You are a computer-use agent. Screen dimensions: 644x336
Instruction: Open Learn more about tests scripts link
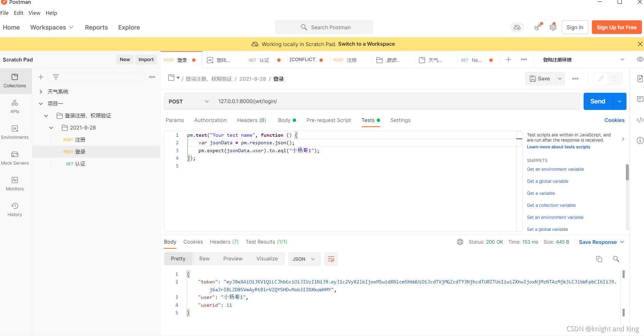(x=559, y=147)
